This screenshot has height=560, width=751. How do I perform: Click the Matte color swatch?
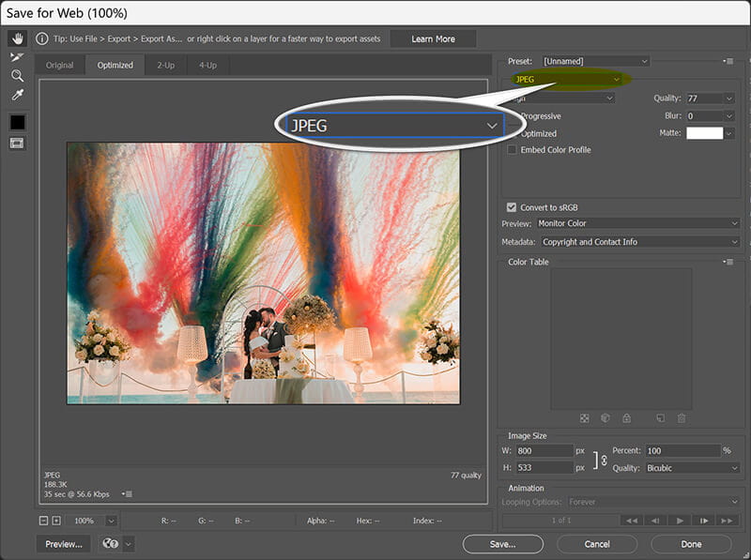click(x=705, y=132)
